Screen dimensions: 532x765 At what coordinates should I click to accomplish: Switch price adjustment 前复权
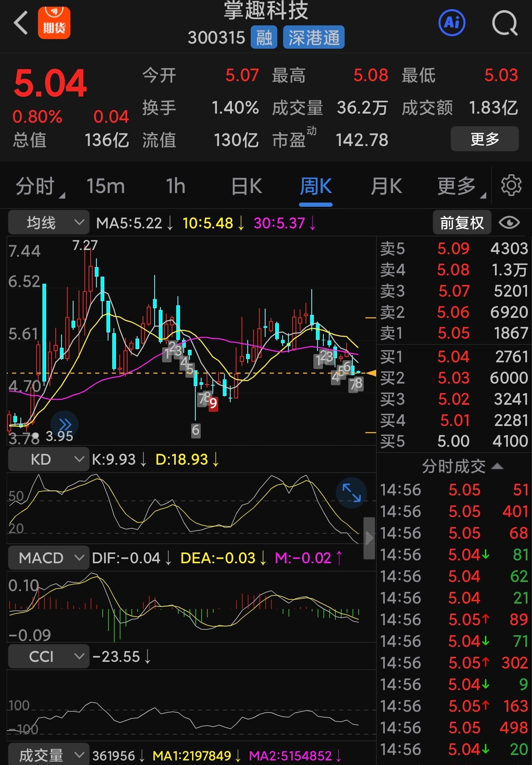pos(462,223)
